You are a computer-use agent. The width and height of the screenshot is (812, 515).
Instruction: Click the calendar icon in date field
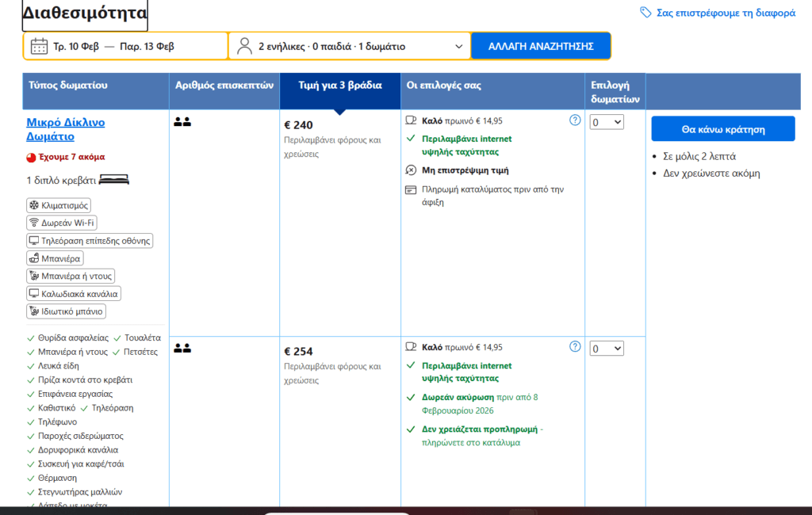tap(39, 46)
